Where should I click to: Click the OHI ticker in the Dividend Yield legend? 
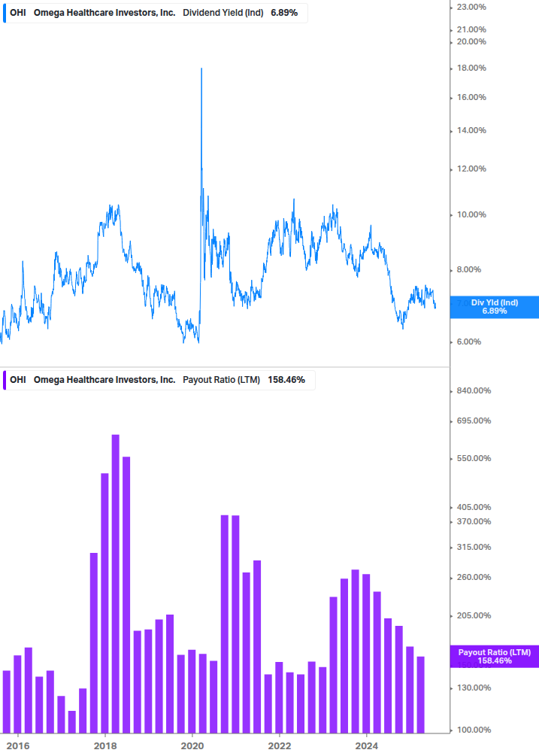tap(18, 13)
